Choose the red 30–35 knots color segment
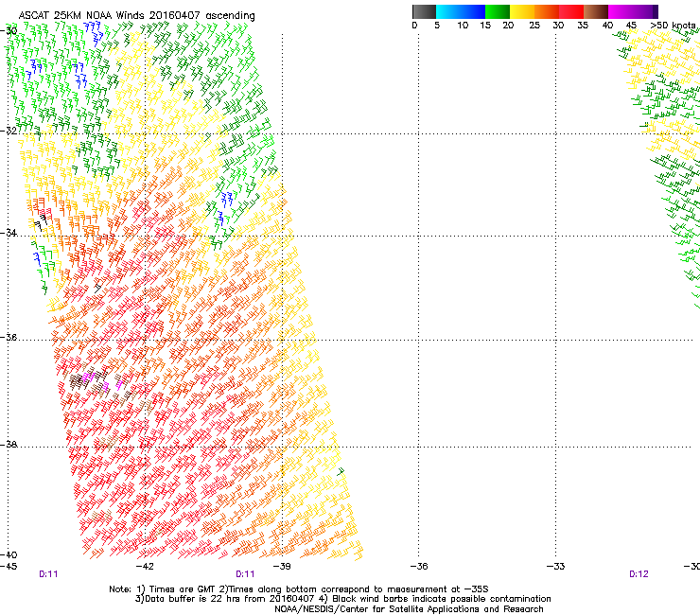Viewport: 700px width, 615px height. (x=571, y=11)
